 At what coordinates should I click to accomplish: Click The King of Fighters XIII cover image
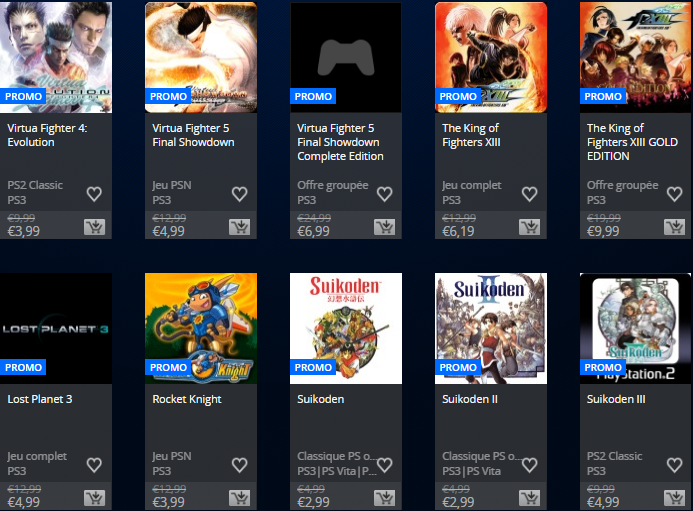(x=491, y=57)
